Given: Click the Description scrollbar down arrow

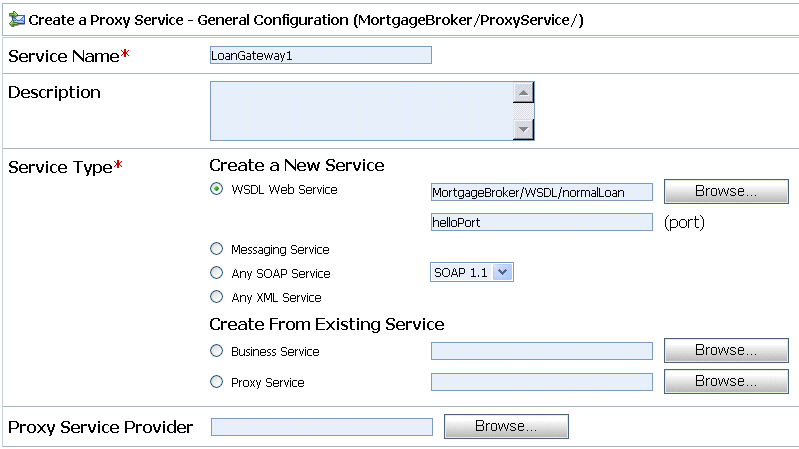Looking at the screenshot, I should 523,129.
